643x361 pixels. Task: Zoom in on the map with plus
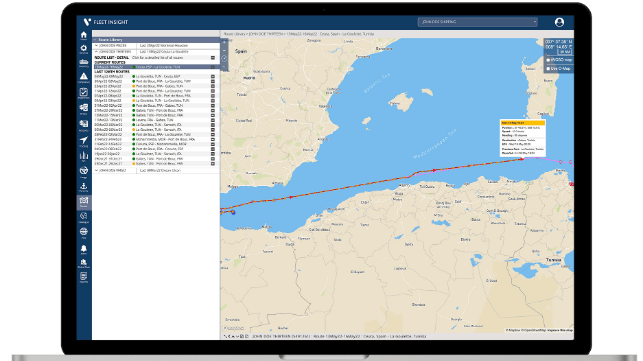pyautogui.click(x=224, y=43)
